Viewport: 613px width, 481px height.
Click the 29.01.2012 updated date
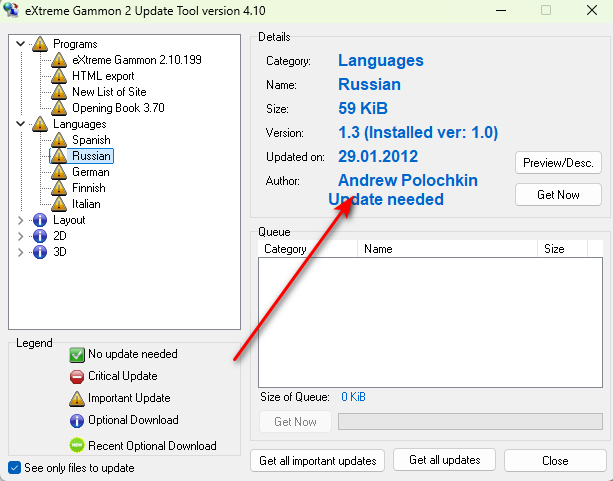click(x=378, y=156)
